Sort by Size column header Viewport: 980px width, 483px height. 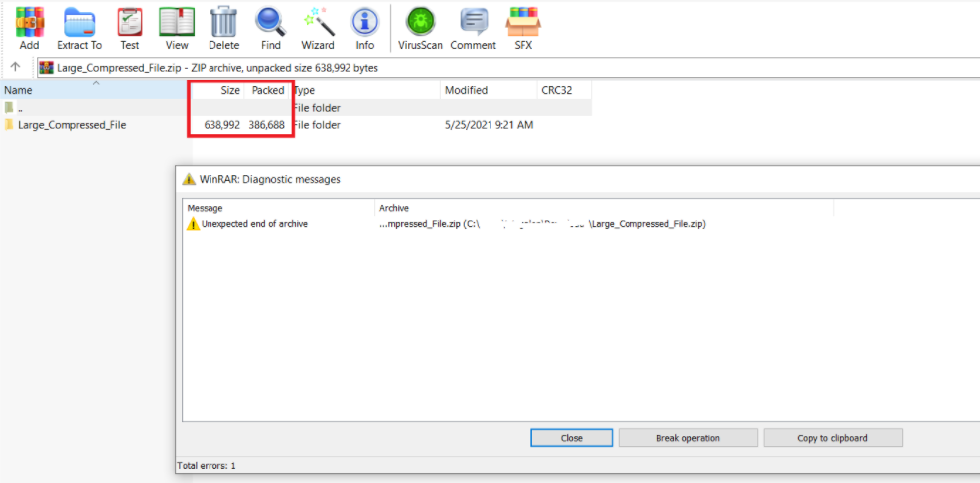(218, 90)
